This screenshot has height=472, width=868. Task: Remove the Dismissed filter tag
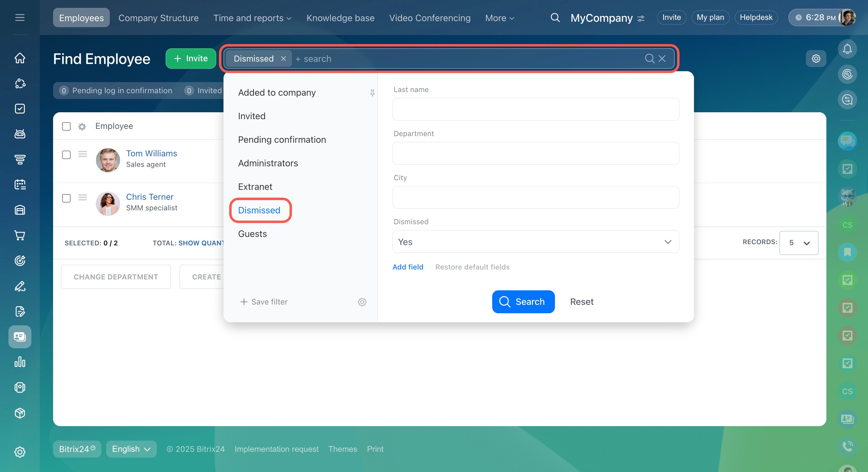[284, 59]
